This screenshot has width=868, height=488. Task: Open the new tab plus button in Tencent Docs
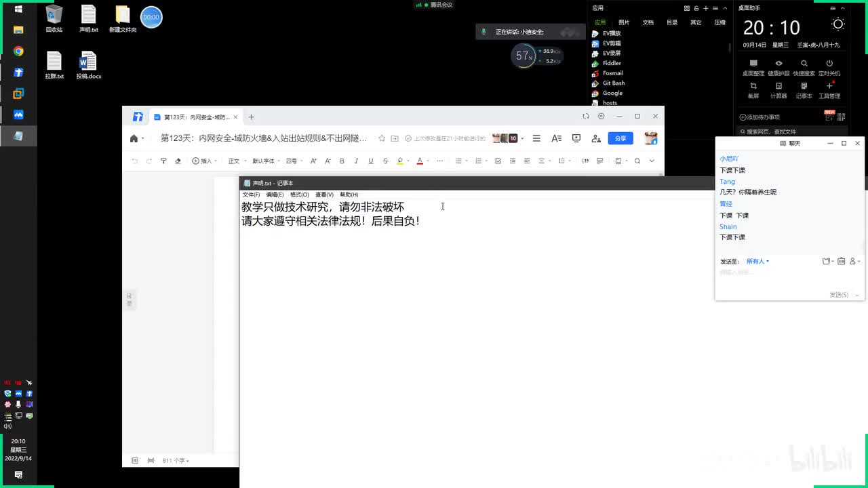tap(251, 117)
